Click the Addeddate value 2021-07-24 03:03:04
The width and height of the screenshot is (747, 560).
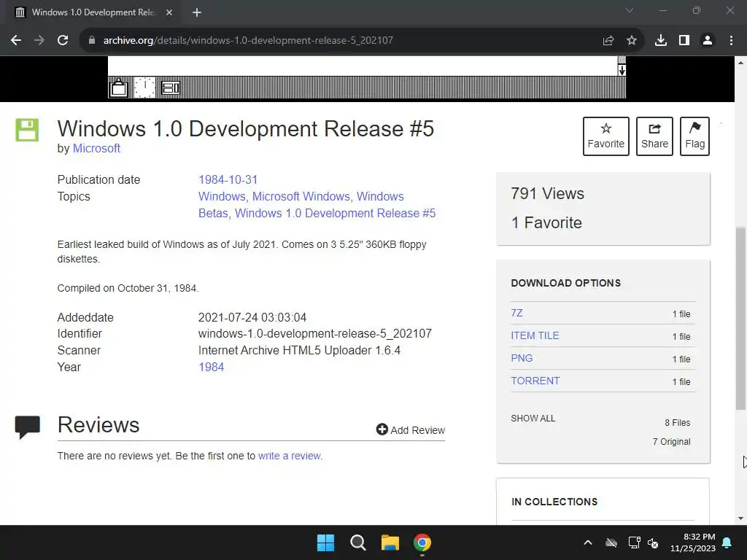point(252,318)
